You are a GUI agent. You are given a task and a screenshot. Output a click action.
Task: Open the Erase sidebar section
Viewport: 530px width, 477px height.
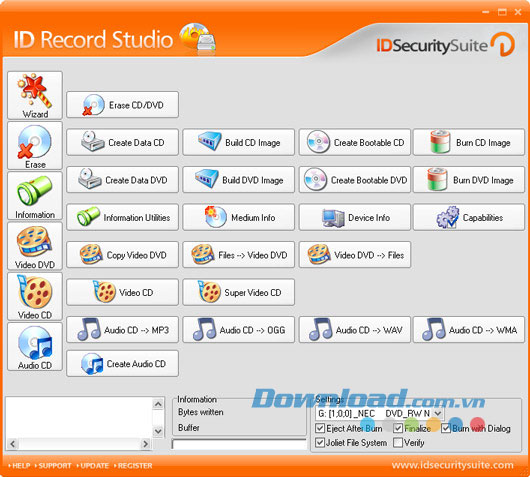[35, 146]
